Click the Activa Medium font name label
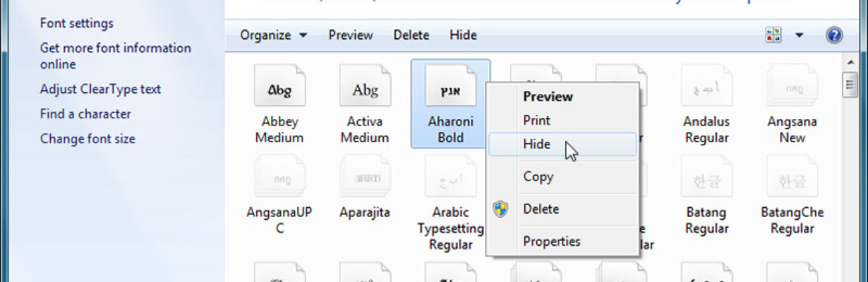 click(x=365, y=130)
